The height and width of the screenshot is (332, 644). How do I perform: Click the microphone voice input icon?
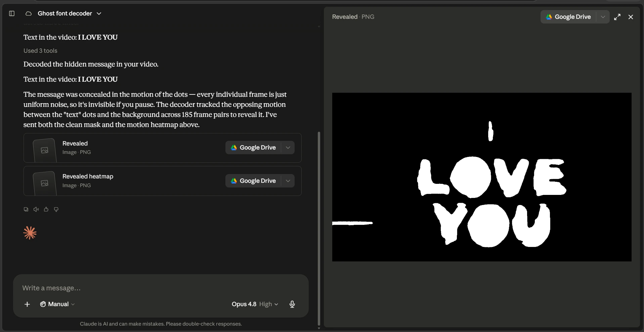292,304
